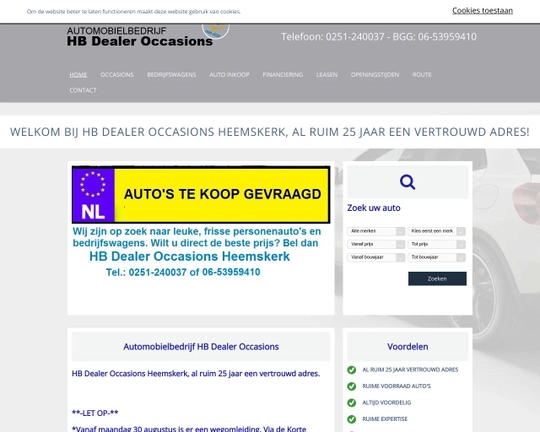Click green checkmark next to Altijd Voordelig
Screen dimensions: 540x432
coord(351,403)
